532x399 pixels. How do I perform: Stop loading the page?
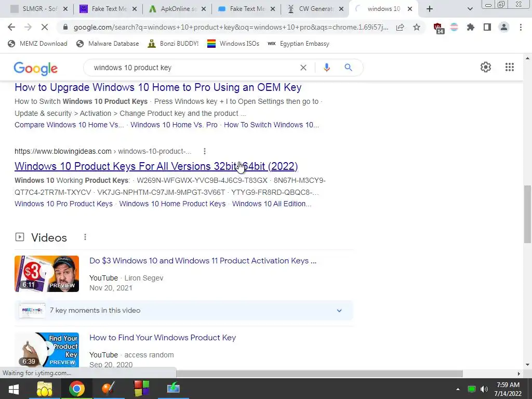coord(45,27)
